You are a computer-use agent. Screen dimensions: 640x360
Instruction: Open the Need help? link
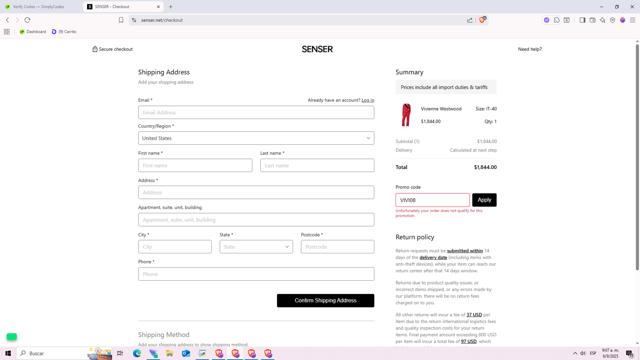click(x=530, y=49)
